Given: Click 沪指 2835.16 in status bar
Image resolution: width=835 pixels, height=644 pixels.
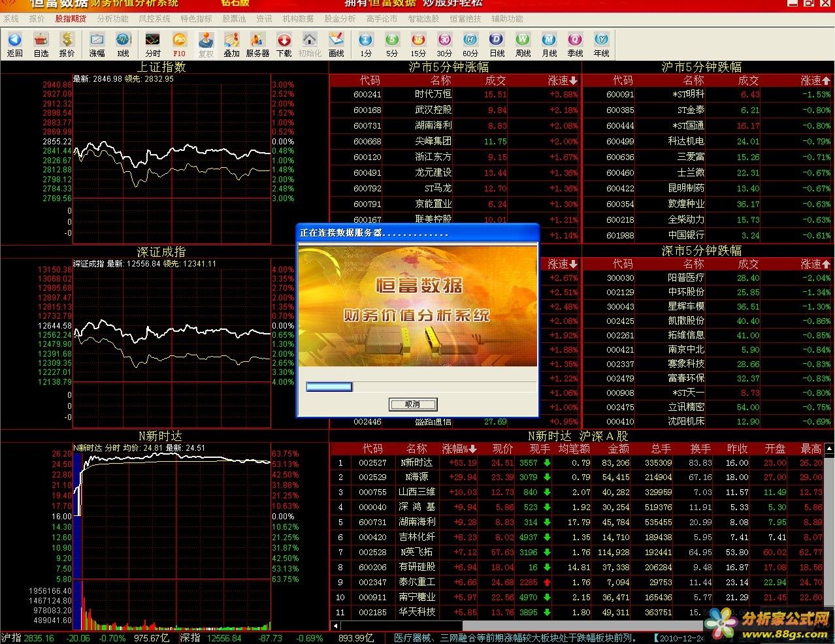Looking at the screenshot, I should pos(28,637).
